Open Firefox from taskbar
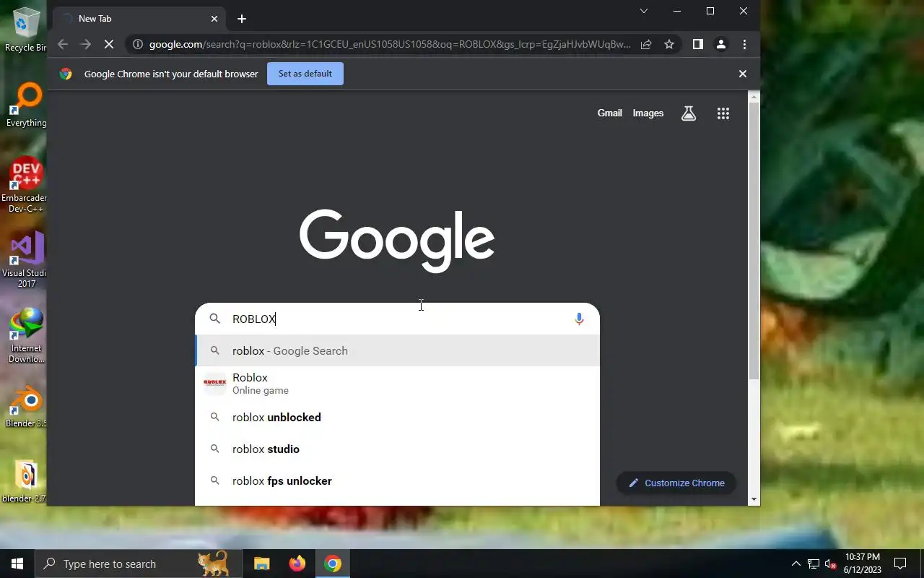924x578 pixels. [297, 564]
